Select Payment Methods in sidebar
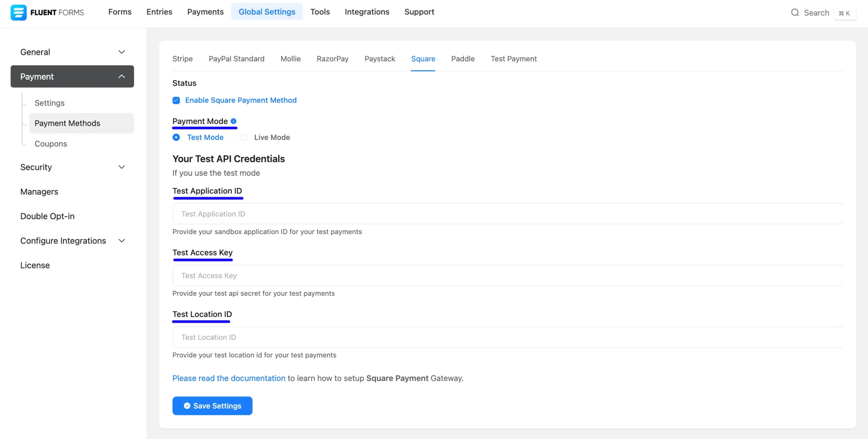 pyautogui.click(x=81, y=123)
